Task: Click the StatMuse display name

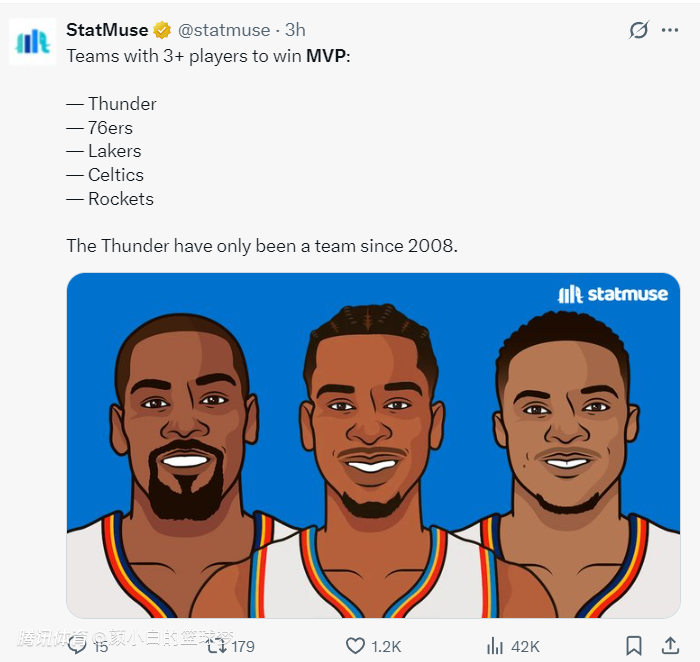Action: click(107, 30)
